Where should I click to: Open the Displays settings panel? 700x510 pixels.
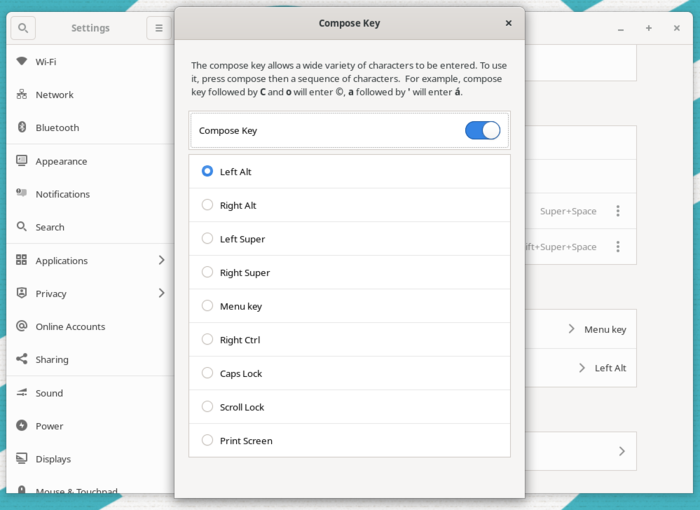90,459
